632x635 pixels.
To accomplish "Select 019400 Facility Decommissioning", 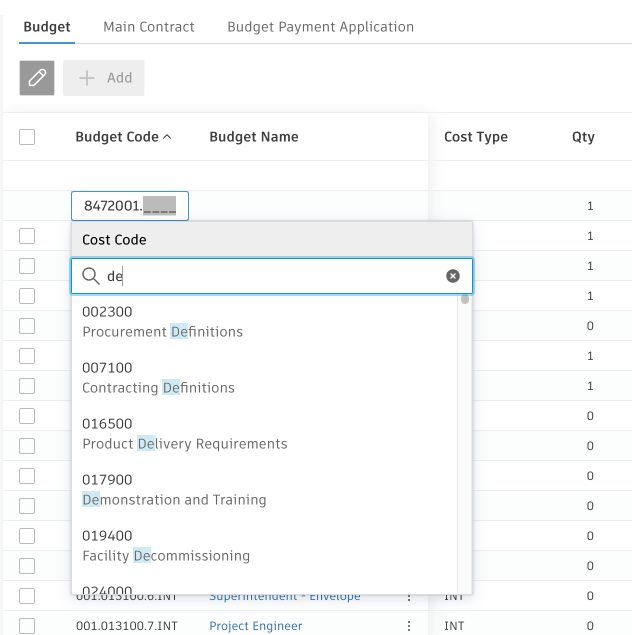I will tap(265, 546).
